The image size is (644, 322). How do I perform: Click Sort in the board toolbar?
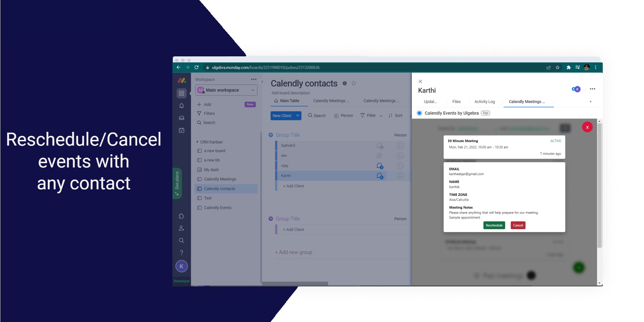click(395, 115)
